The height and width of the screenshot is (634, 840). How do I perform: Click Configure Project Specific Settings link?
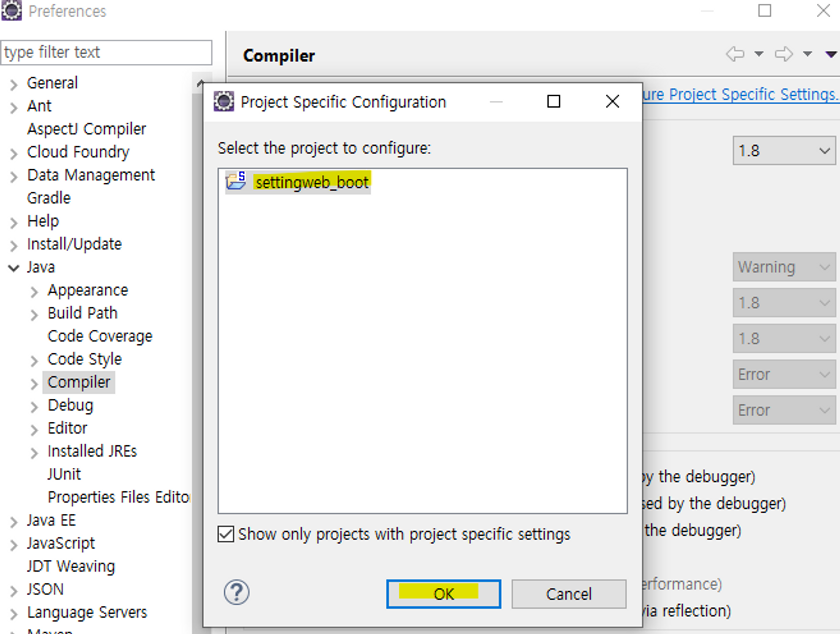point(740,95)
